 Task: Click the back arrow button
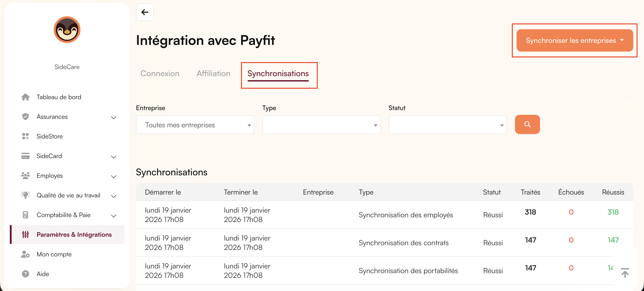145,12
